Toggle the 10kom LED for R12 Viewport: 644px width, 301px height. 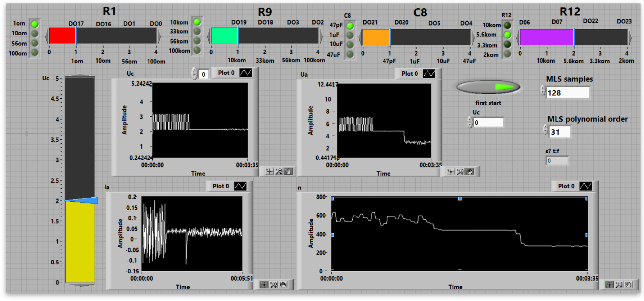[x=507, y=25]
